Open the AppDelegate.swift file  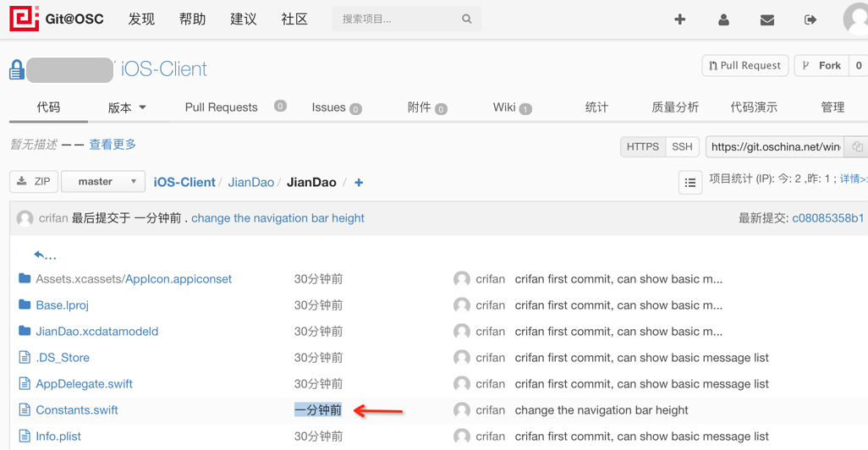pyautogui.click(x=84, y=383)
